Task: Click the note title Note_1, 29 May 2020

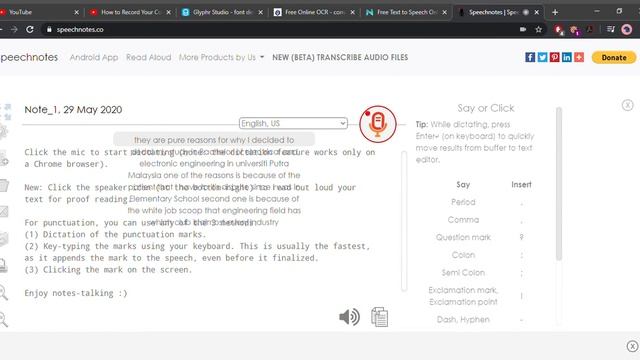Action: [73, 109]
